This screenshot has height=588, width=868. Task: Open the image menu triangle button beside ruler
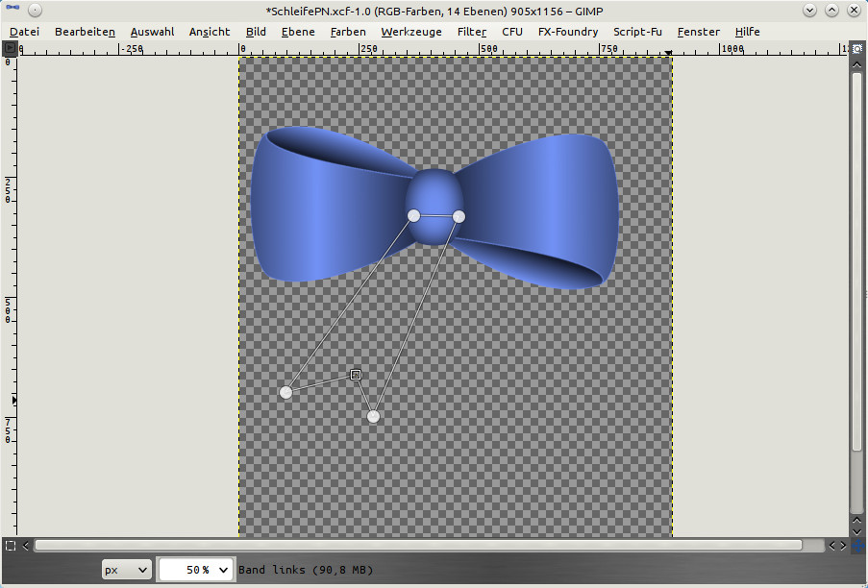(10, 48)
